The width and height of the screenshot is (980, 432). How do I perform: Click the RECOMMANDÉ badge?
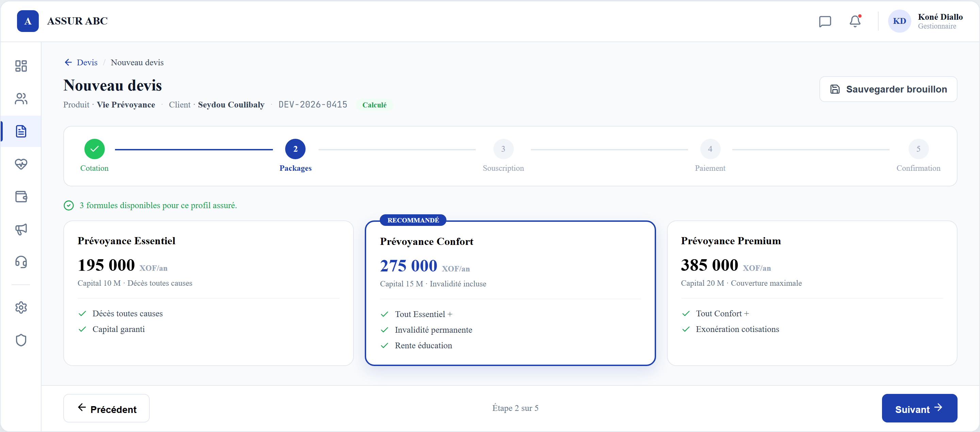[x=413, y=220]
